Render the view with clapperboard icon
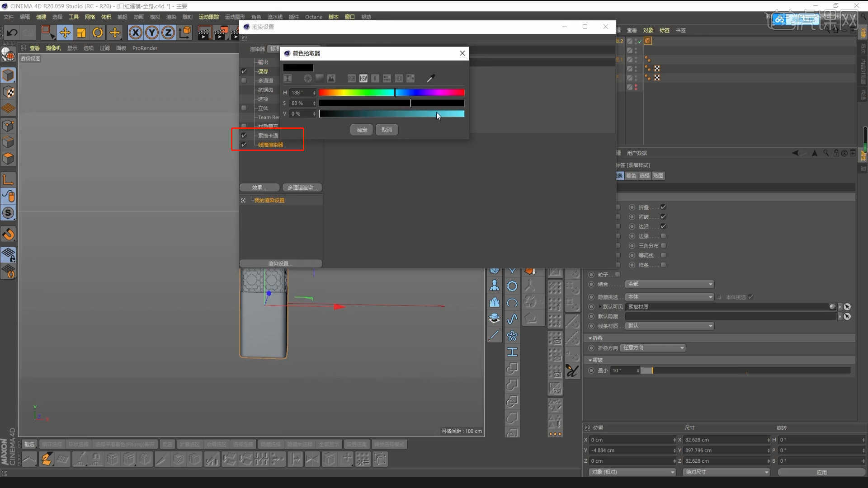The height and width of the screenshot is (488, 868). 204,33
